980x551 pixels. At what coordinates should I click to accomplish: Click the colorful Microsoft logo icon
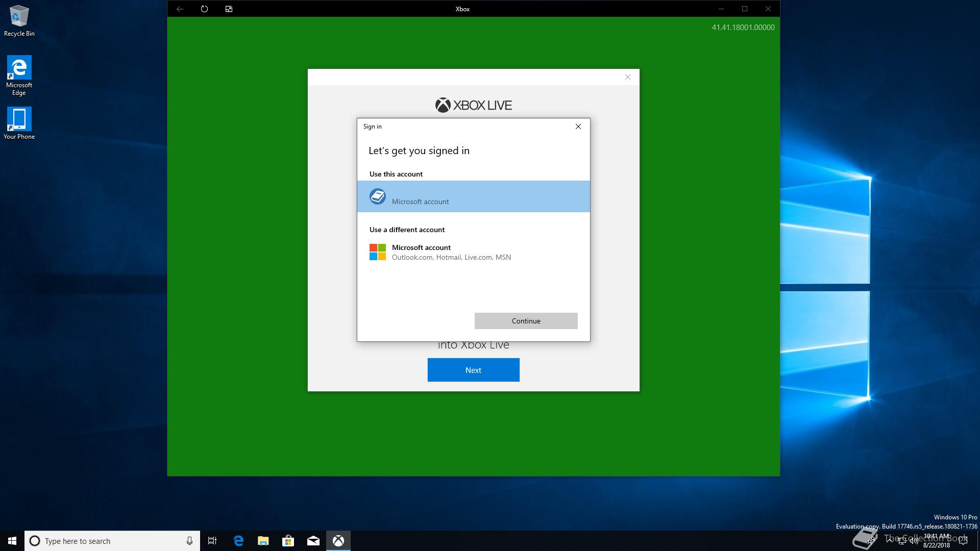pyautogui.click(x=378, y=252)
